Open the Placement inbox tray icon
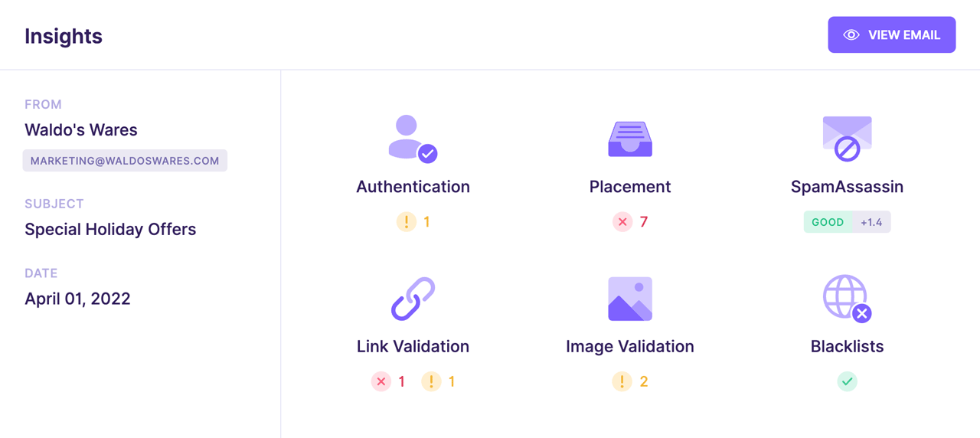This screenshot has width=980, height=438. point(630,139)
